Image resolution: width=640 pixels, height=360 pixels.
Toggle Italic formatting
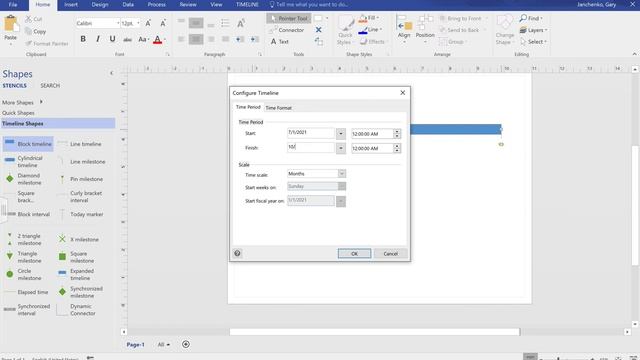98,39
